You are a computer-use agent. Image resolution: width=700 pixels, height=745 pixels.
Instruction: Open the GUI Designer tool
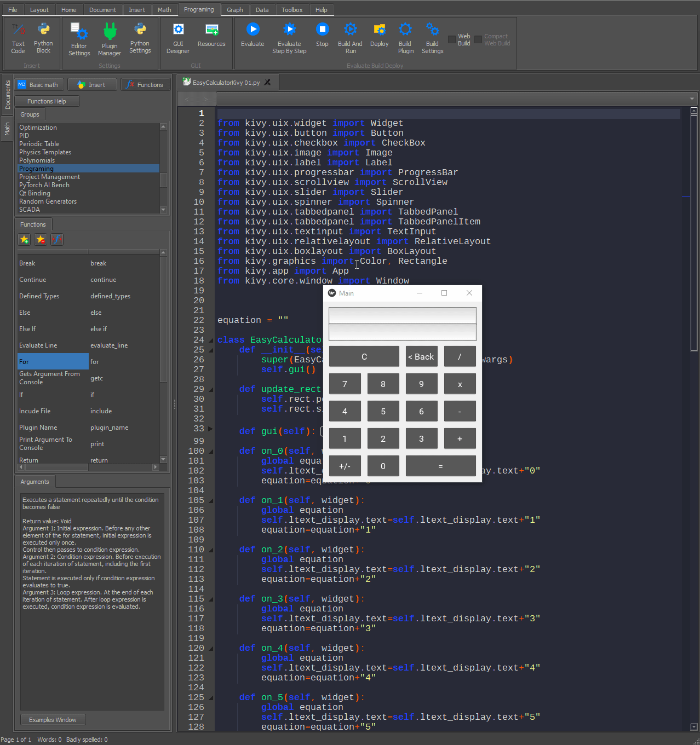pos(178,30)
